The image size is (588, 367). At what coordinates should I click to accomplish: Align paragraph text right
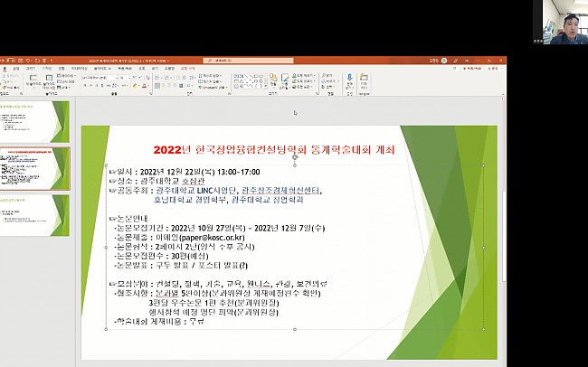point(169,86)
